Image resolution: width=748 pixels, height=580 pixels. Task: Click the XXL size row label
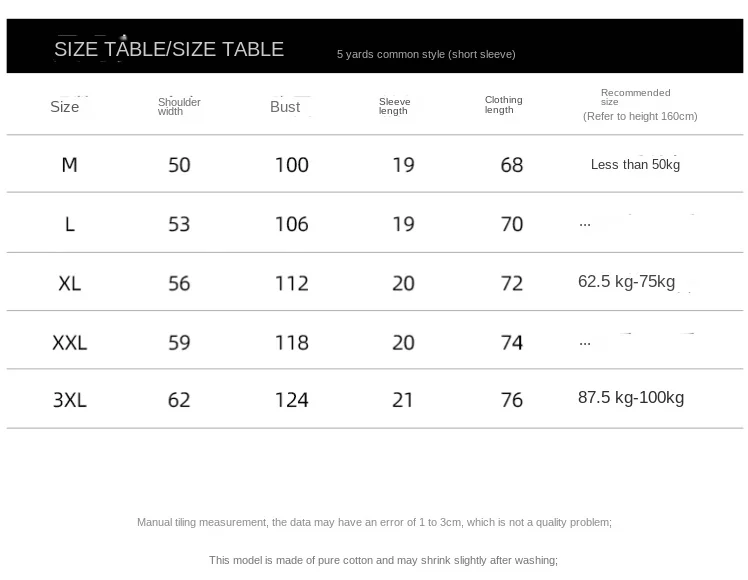click(x=70, y=342)
